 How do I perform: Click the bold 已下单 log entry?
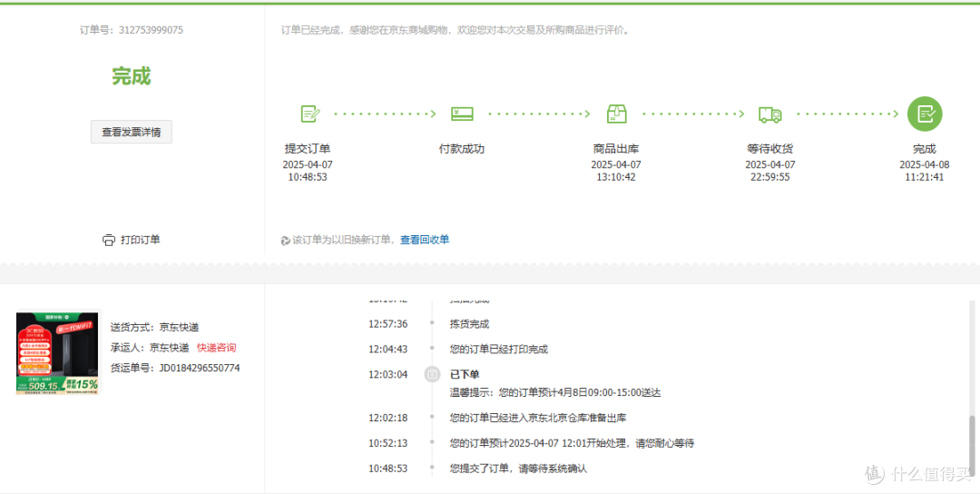tap(465, 374)
